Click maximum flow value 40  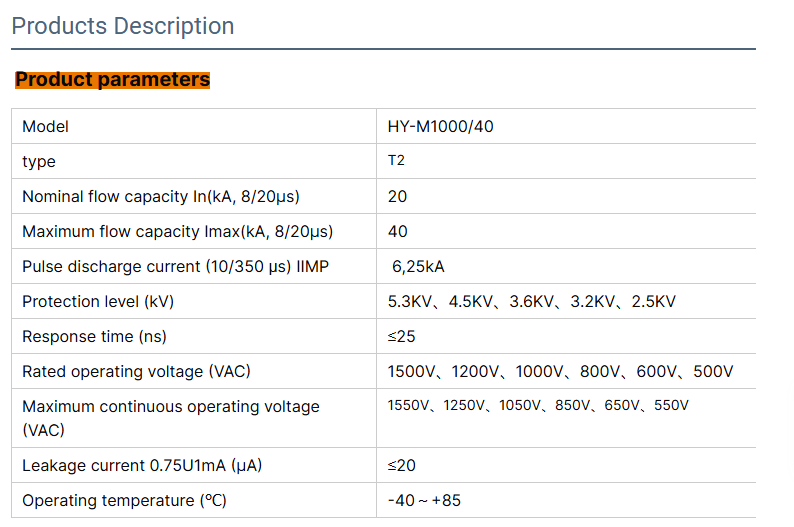coord(397,232)
